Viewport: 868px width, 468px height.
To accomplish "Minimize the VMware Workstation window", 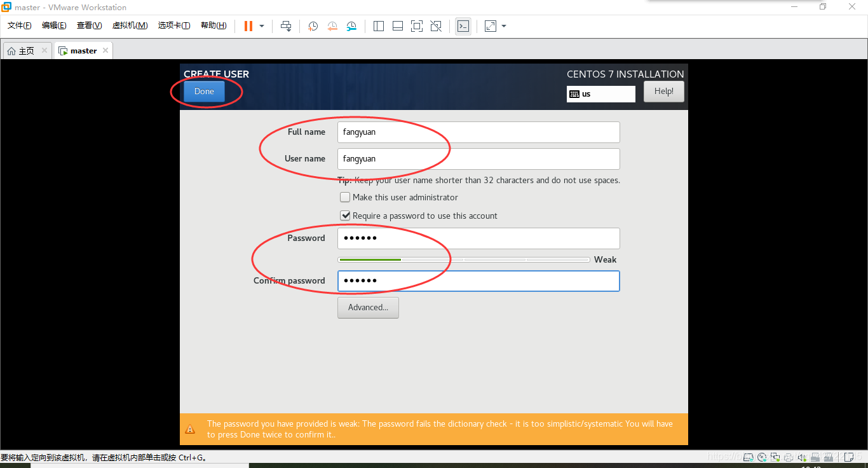I will [794, 6].
